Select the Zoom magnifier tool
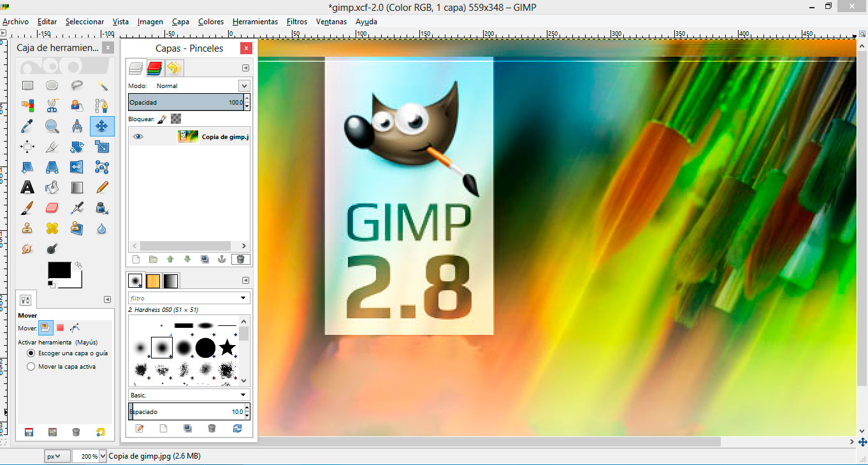 [52, 126]
